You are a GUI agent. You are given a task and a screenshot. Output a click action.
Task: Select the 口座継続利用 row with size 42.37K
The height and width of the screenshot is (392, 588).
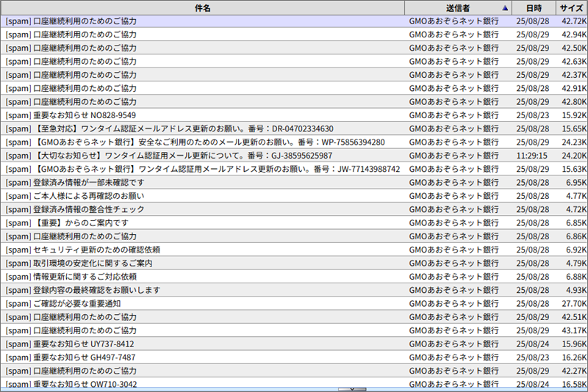[x=294, y=76]
